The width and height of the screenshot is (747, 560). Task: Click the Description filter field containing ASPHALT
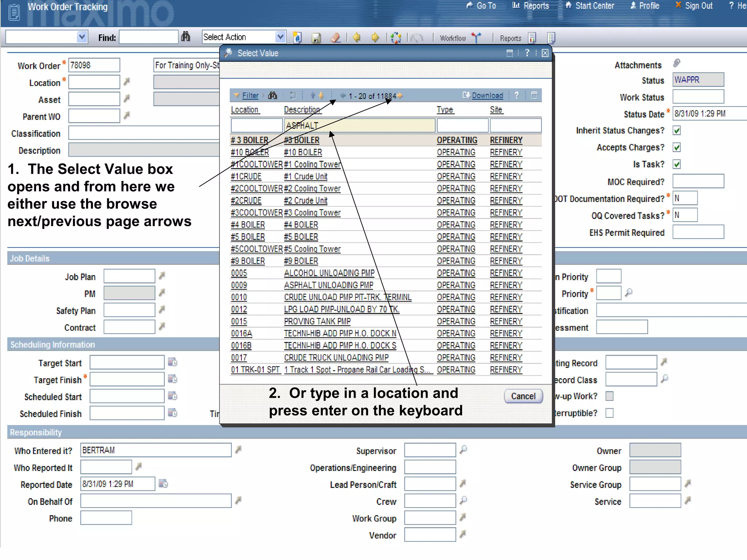tap(360, 125)
